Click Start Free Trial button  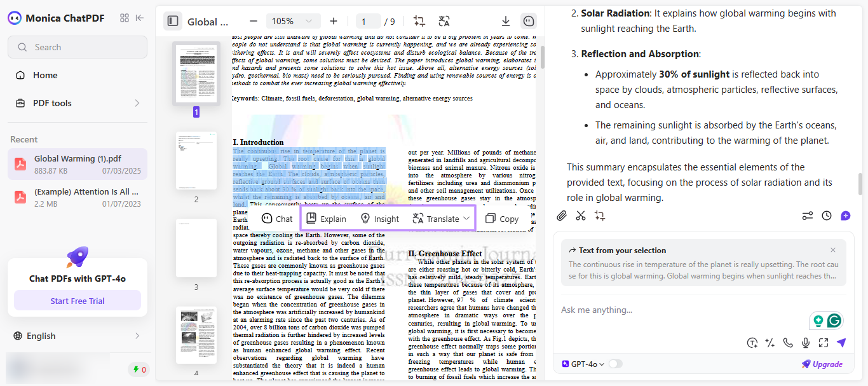click(78, 301)
